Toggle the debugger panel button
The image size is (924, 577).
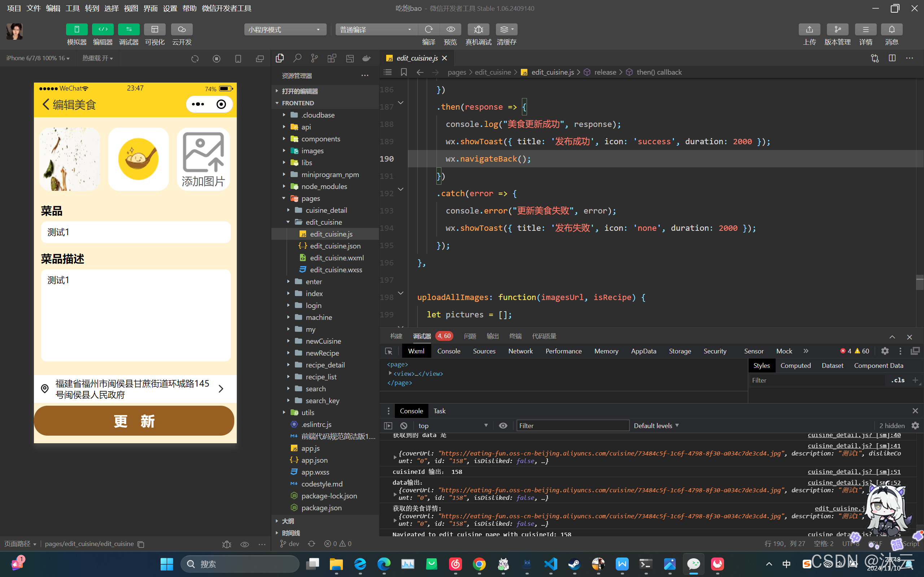coord(128,29)
